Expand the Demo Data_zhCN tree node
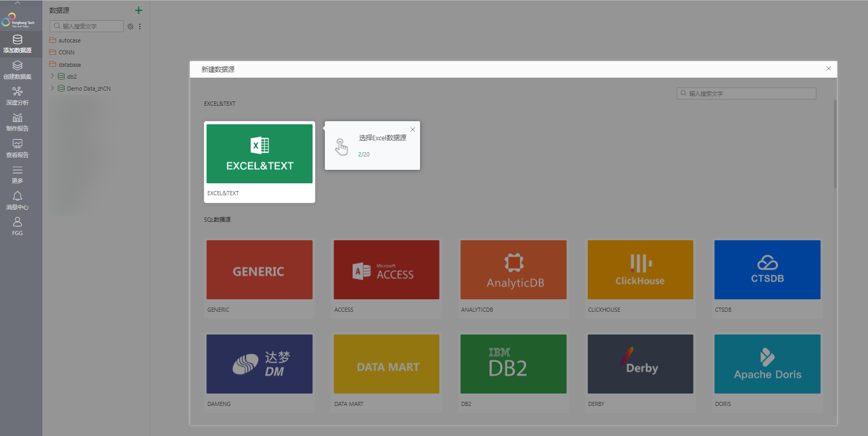868x436 pixels. (x=52, y=89)
